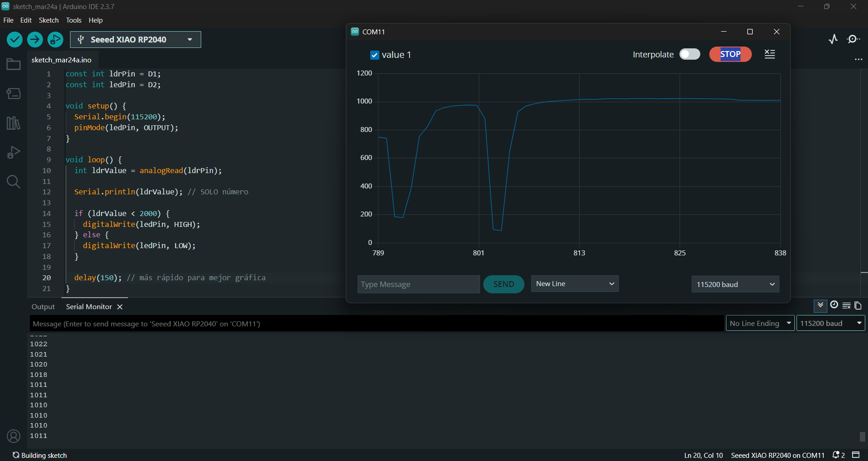This screenshot has height=461, width=868.
Task: Open the No Line Ending dropdown
Action: pos(760,323)
